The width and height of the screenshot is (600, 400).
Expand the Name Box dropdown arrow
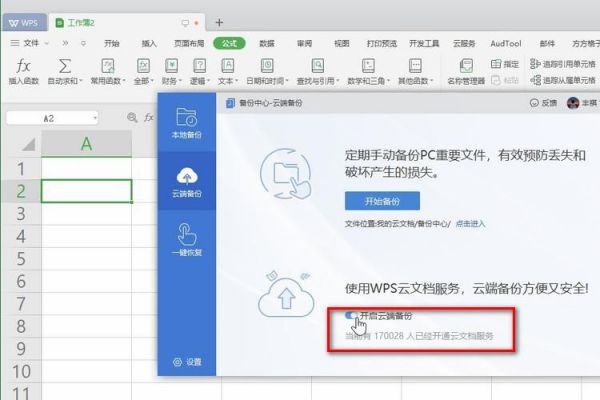[95, 118]
